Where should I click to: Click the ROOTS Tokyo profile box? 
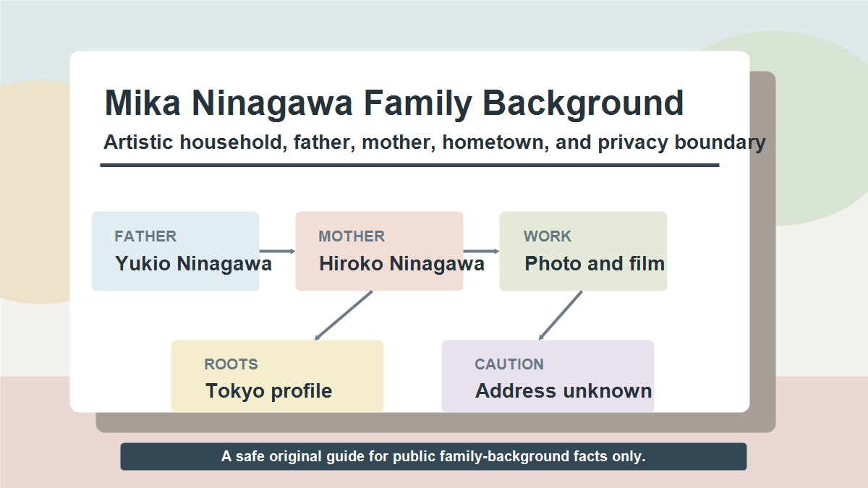pyautogui.click(x=277, y=376)
